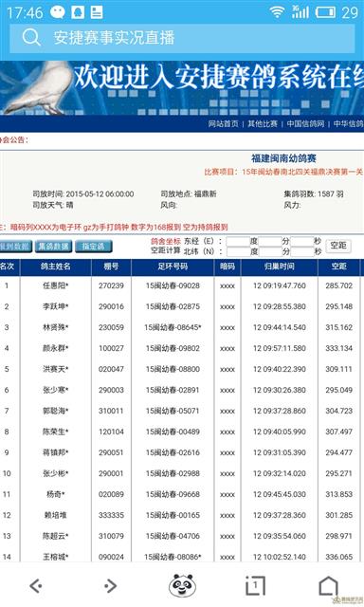Sort by the 归巢时间 column header
The height and width of the screenshot is (607, 364).
(x=280, y=267)
